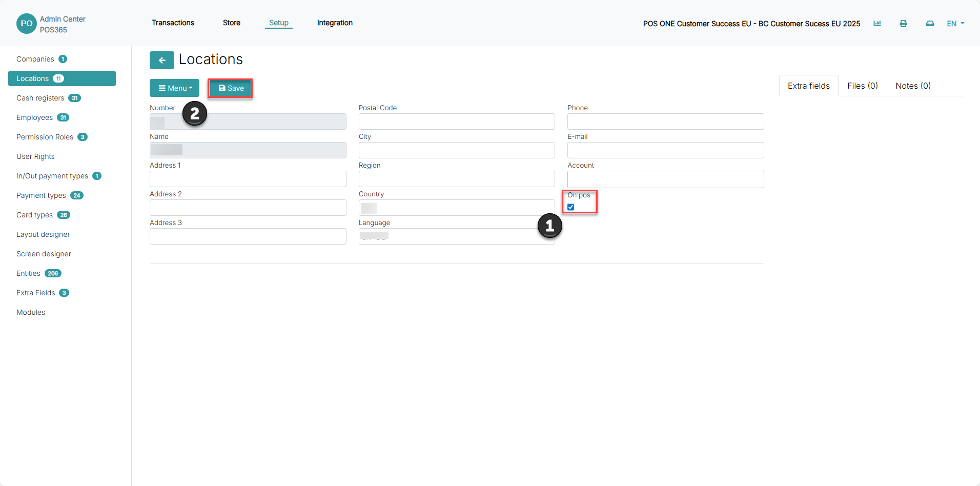The height and width of the screenshot is (486, 980).
Task: Open the Store menu
Action: click(x=232, y=23)
